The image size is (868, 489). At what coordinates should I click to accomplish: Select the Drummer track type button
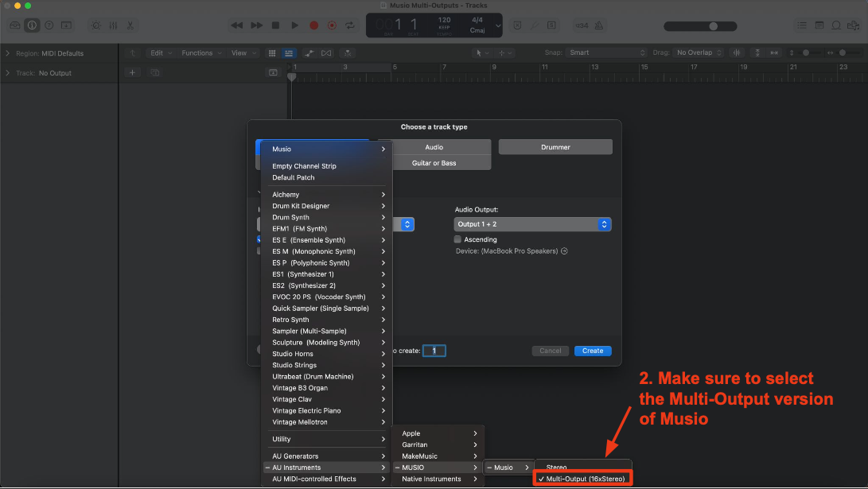click(x=555, y=147)
